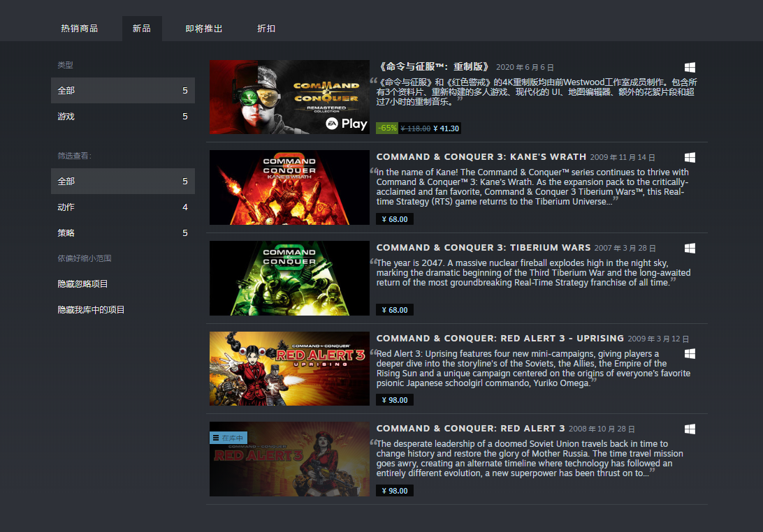Click the 2008 年 10 月 28 日 release date
The width and height of the screenshot is (763, 532).
[602, 429]
